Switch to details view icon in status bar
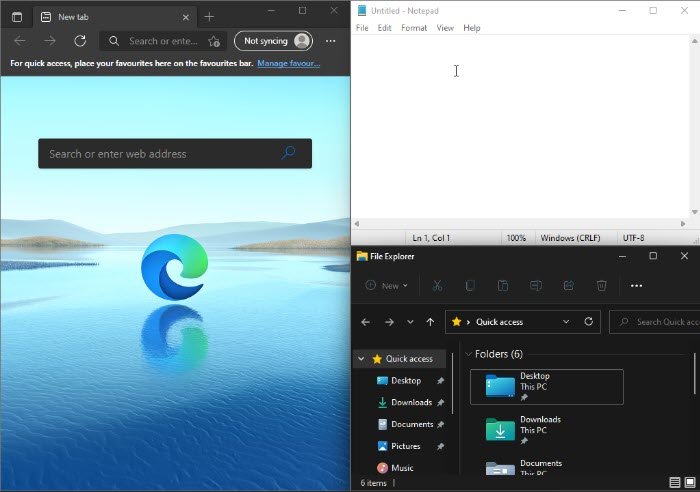Viewport: 700px width, 492px height. [675, 483]
